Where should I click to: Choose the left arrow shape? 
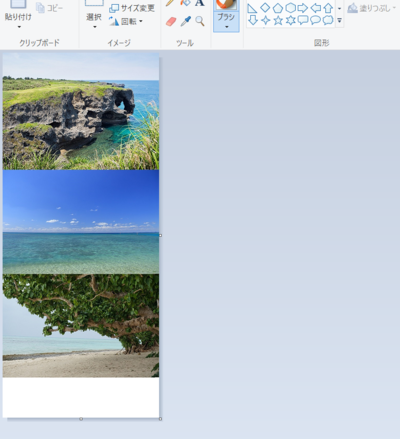315,8
